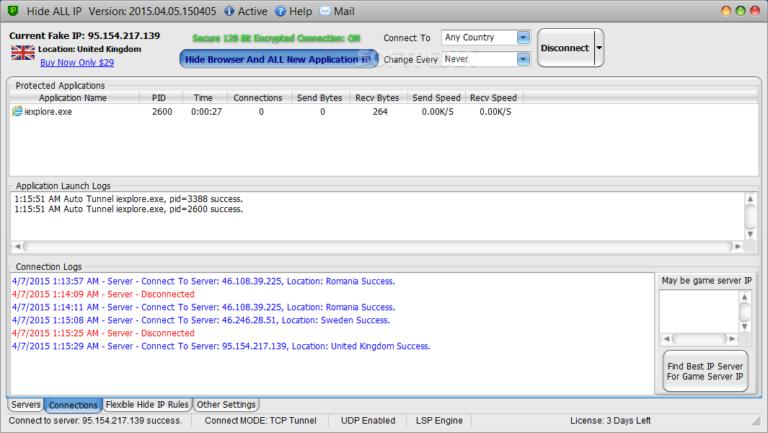Screen dimensions: 768x433
Task: Open the Change Every interval dropdown
Action: 524,59
